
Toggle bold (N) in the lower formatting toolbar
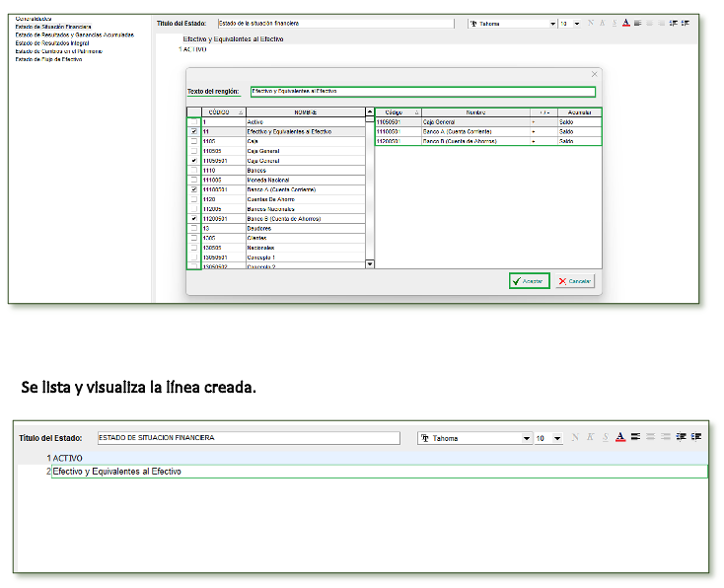[575, 437]
